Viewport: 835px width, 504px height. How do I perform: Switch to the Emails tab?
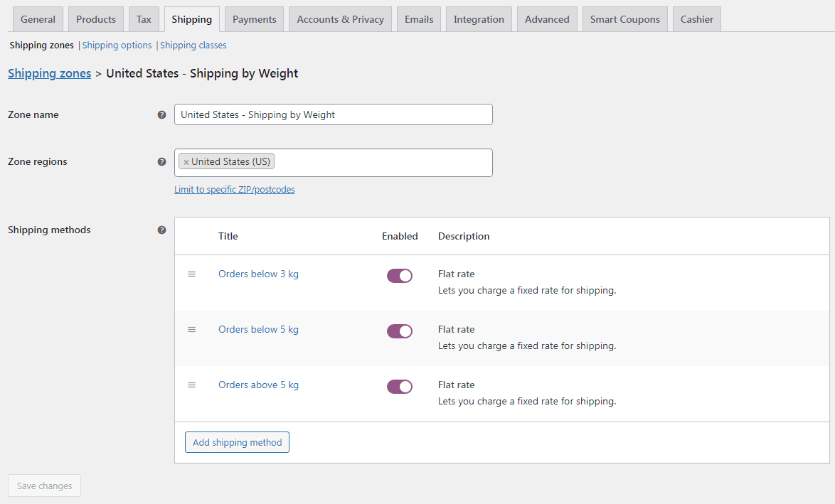[419, 19]
